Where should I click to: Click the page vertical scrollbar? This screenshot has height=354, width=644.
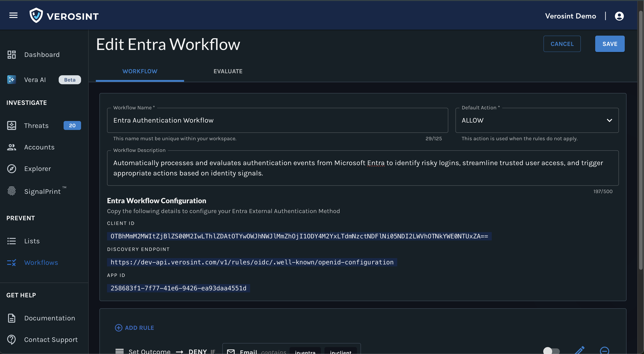(x=640, y=140)
